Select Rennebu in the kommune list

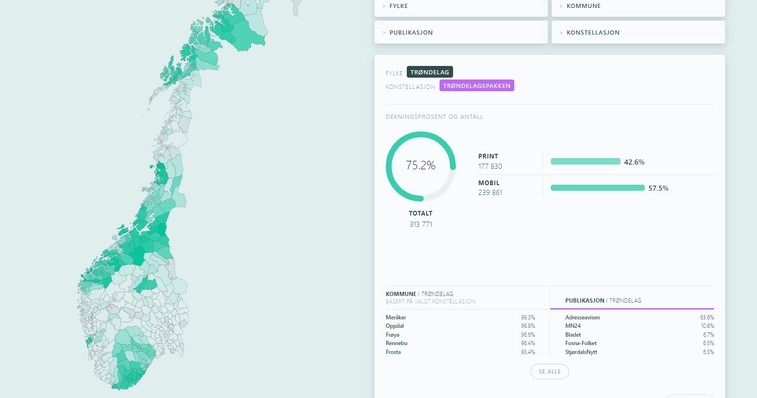397,343
